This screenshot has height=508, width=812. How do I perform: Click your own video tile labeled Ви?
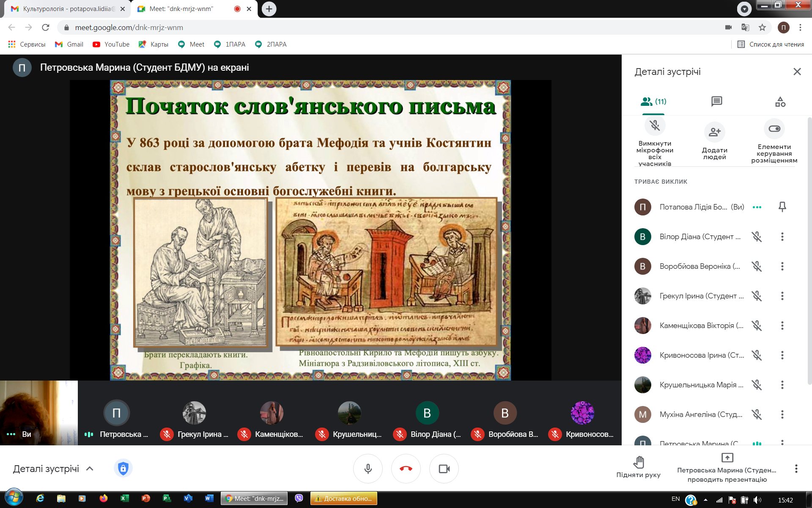click(x=39, y=413)
